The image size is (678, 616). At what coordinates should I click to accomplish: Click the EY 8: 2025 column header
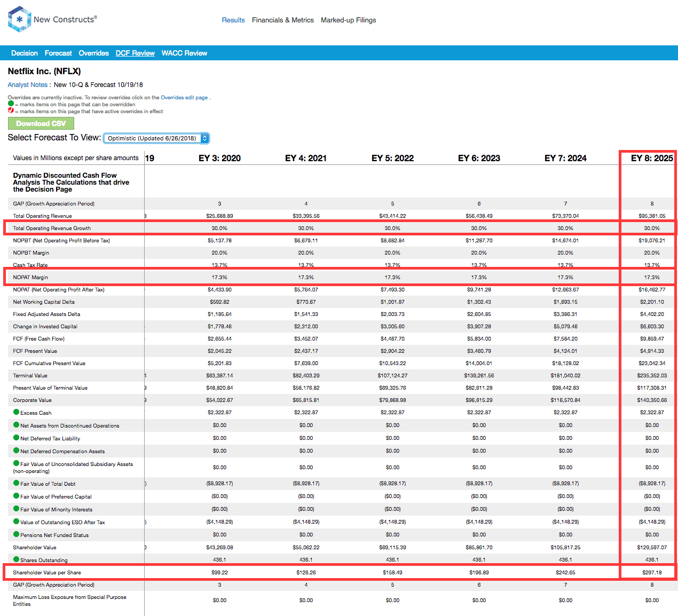click(x=652, y=158)
